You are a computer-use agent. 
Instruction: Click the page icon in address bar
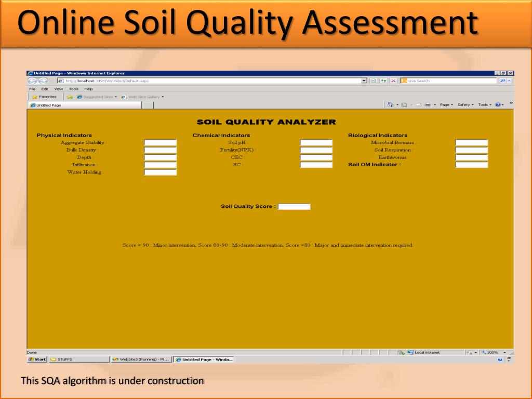tap(61, 81)
